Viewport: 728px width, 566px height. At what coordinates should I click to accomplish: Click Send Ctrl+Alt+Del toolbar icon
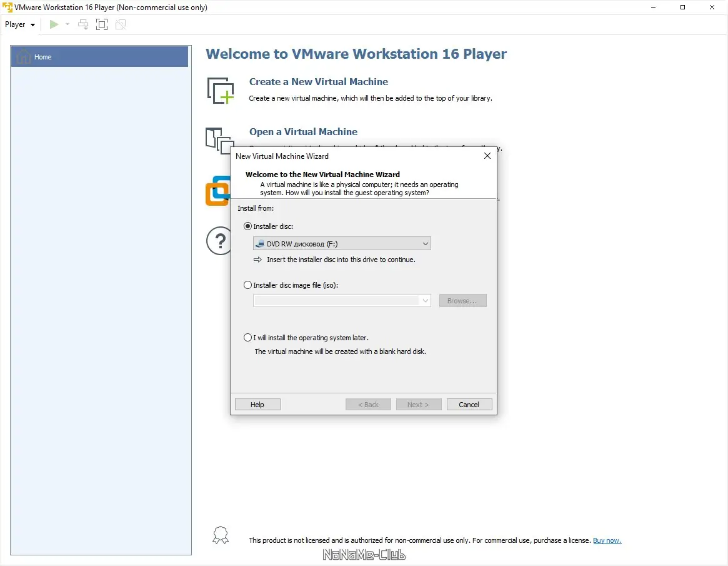click(83, 24)
